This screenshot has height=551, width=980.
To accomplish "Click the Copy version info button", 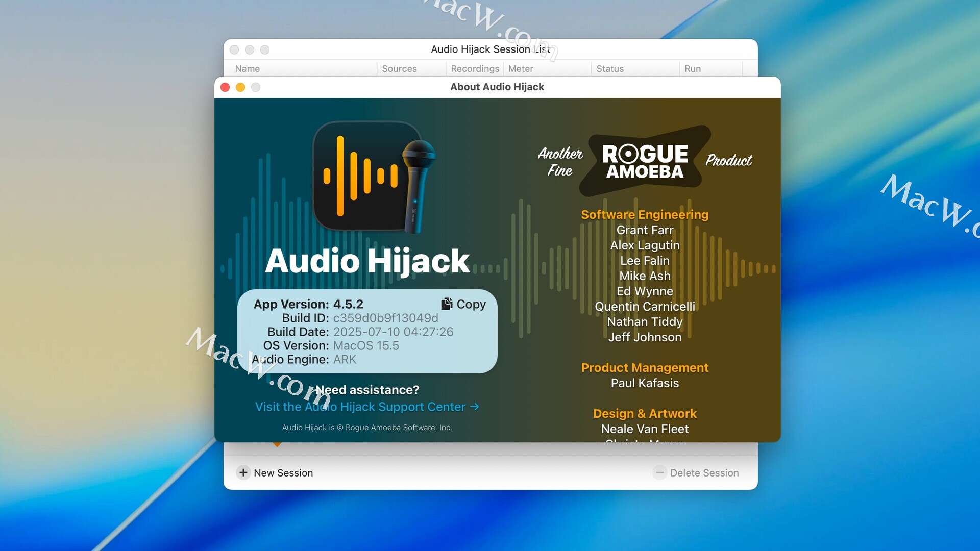I will [x=463, y=304].
